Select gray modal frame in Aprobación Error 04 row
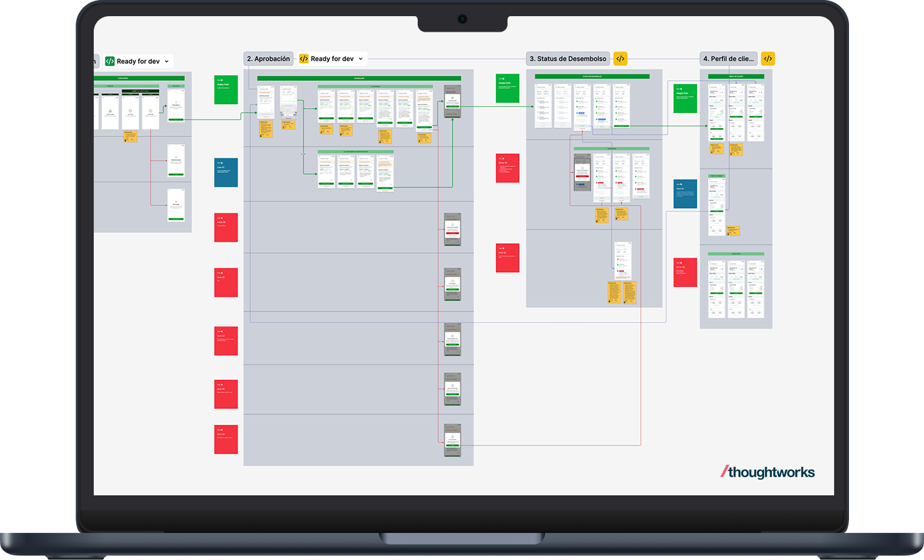The image size is (924, 560). click(453, 389)
